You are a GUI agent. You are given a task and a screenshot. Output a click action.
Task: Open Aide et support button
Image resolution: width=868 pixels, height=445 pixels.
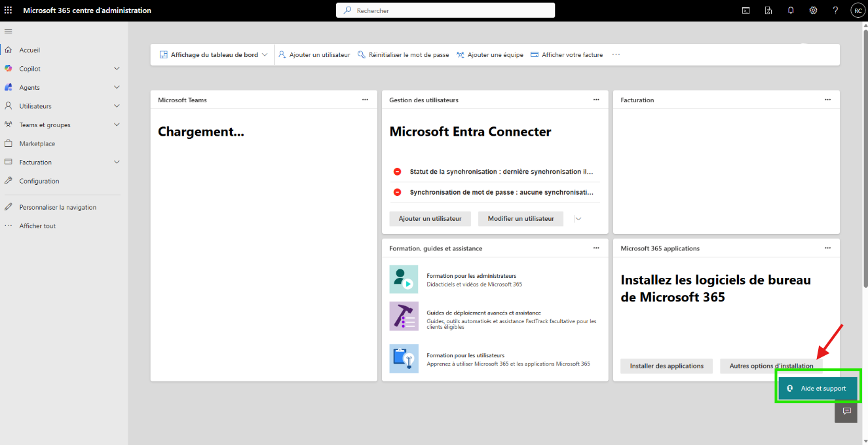[818, 388]
